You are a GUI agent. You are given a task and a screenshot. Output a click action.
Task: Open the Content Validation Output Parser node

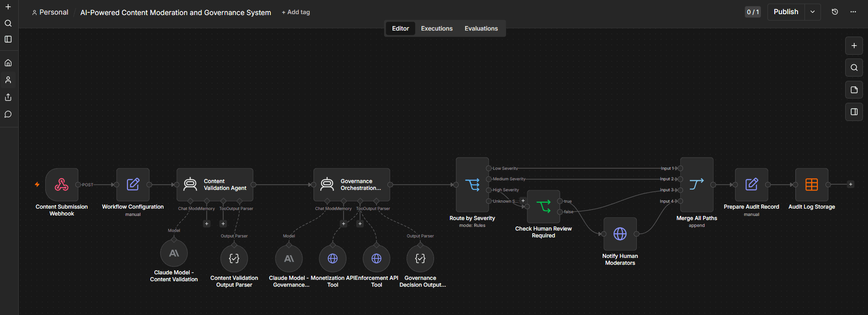pyautogui.click(x=234, y=258)
